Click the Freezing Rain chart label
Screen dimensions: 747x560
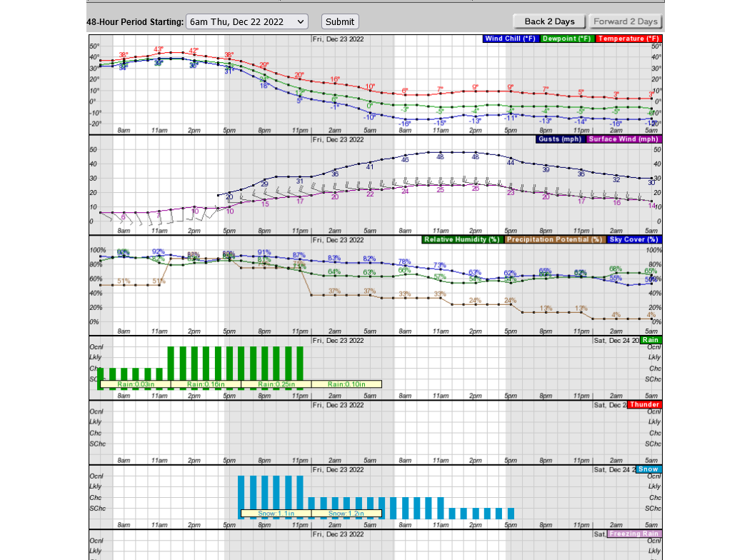(634, 534)
